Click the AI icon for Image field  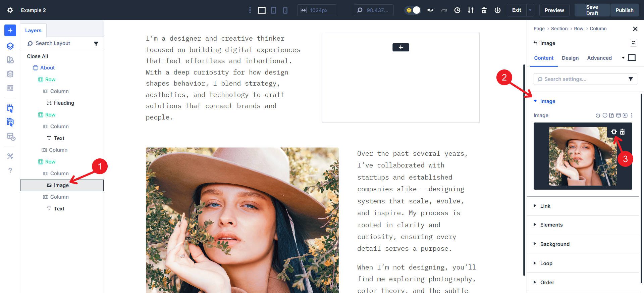click(x=625, y=115)
